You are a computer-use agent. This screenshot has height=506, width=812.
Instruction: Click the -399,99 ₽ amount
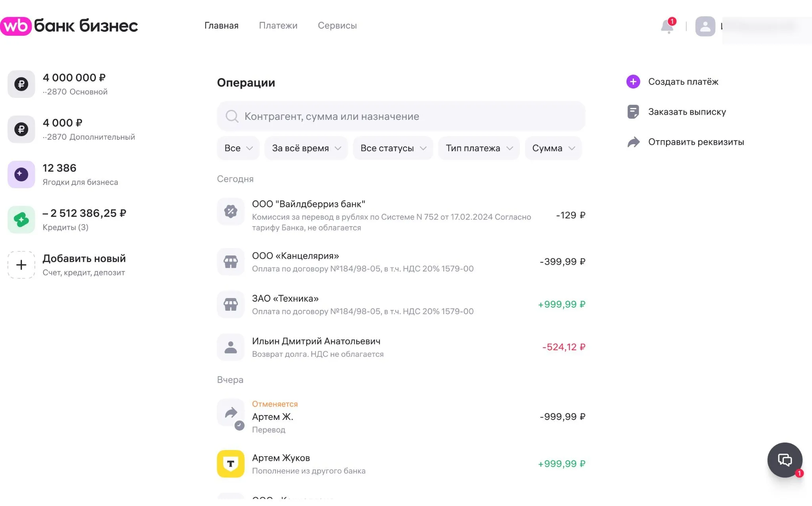pyautogui.click(x=563, y=262)
